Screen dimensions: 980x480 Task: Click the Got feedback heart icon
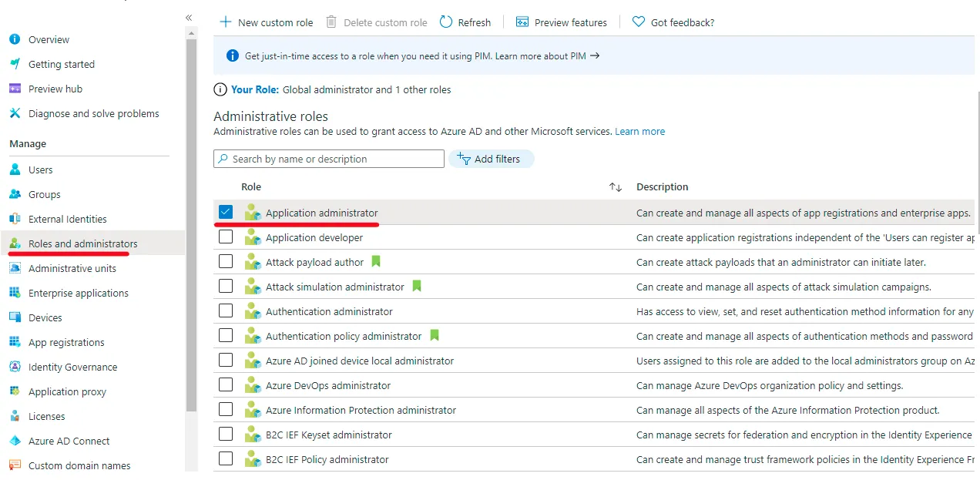click(x=638, y=22)
